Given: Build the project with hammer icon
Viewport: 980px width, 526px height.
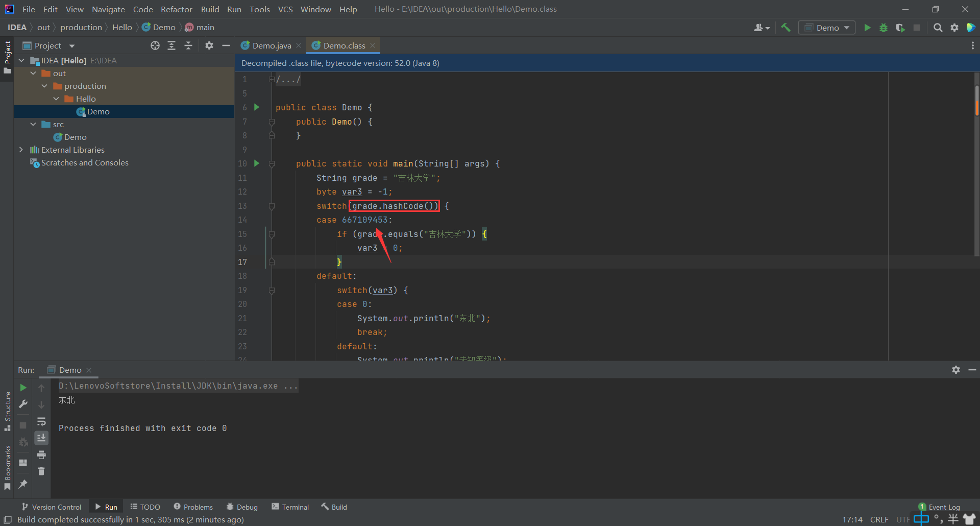Looking at the screenshot, I should point(786,28).
